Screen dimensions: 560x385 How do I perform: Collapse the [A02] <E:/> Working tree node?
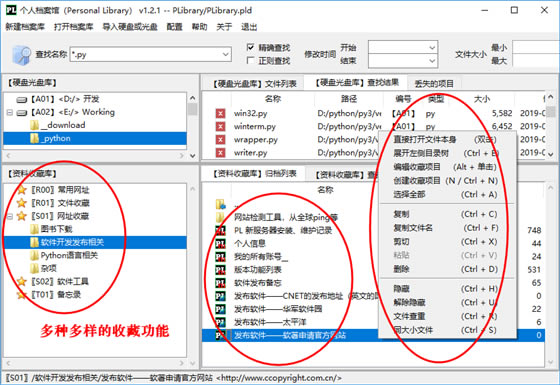tap(10, 113)
